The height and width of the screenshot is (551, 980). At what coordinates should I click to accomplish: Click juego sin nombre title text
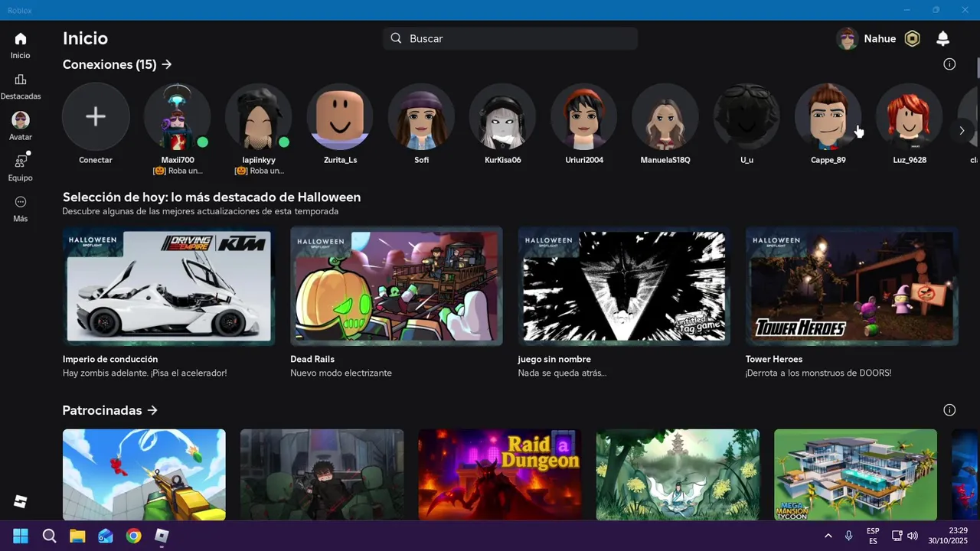pos(554,359)
